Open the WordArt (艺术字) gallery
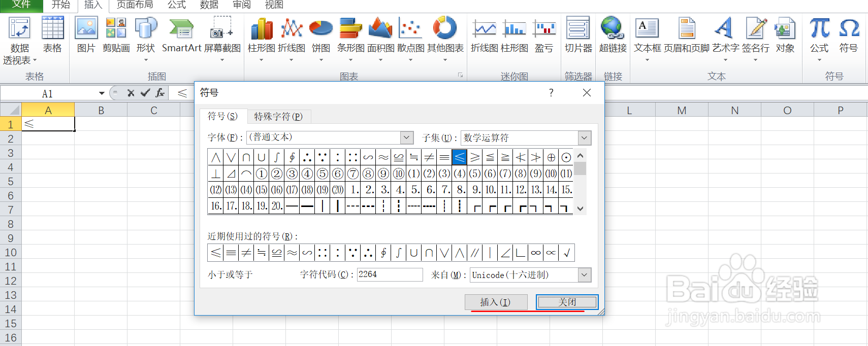 (725, 40)
